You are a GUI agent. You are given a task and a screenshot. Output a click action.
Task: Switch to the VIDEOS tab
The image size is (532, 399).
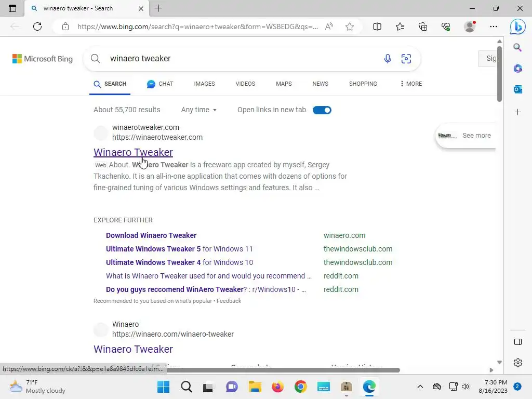point(245,84)
